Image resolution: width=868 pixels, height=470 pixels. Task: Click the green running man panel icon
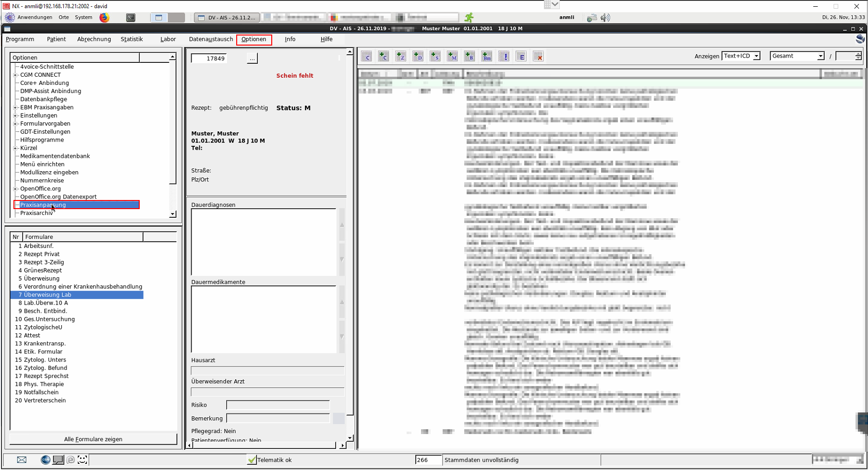469,17
